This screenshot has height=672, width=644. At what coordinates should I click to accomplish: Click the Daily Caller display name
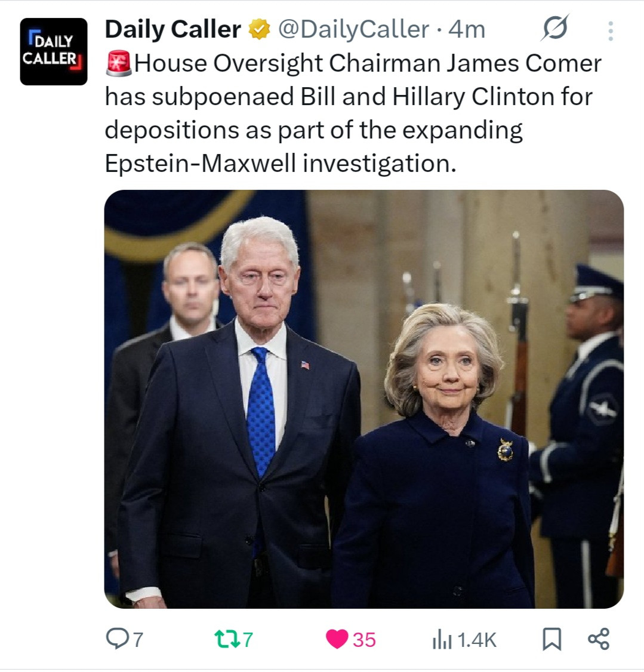[173, 30]
